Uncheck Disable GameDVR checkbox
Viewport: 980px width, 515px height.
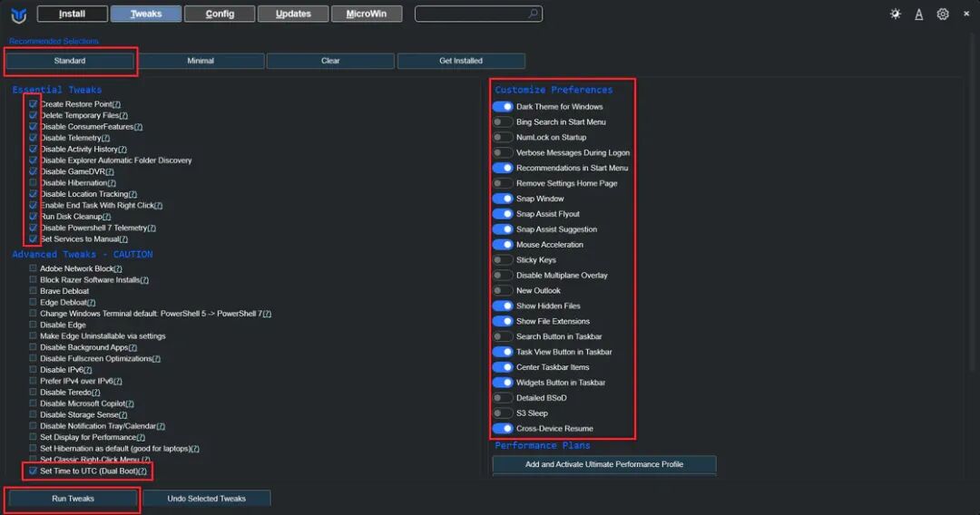click(33, 171)
